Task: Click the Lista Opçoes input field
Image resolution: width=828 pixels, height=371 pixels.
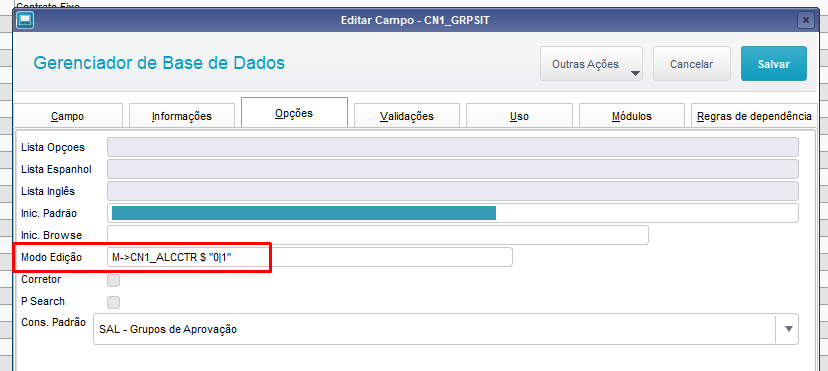Action: click(x=453, y=147)
